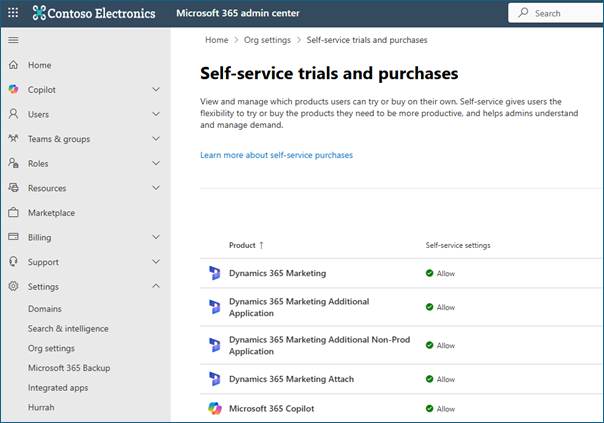Click the Support headset icon
604x423 pixels.
(13, 262)
